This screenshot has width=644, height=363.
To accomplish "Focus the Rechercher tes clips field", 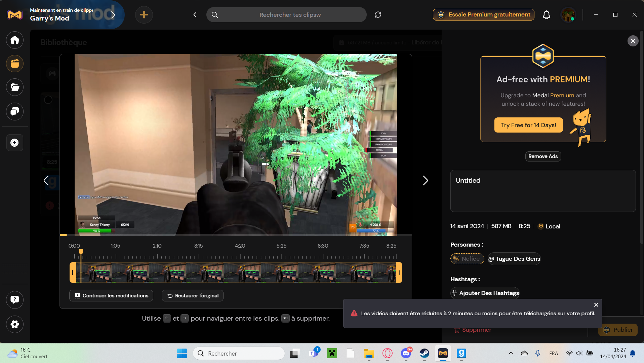I will tap(286, 15).
